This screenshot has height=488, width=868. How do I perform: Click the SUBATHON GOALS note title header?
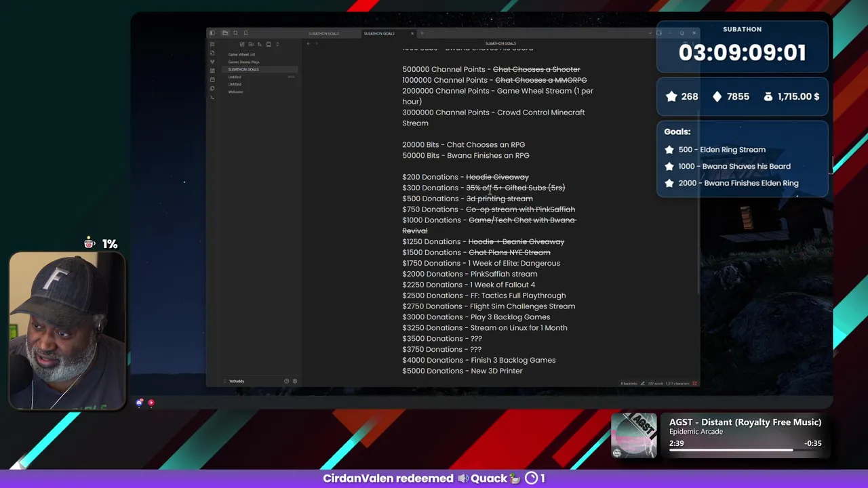[500, 43]
